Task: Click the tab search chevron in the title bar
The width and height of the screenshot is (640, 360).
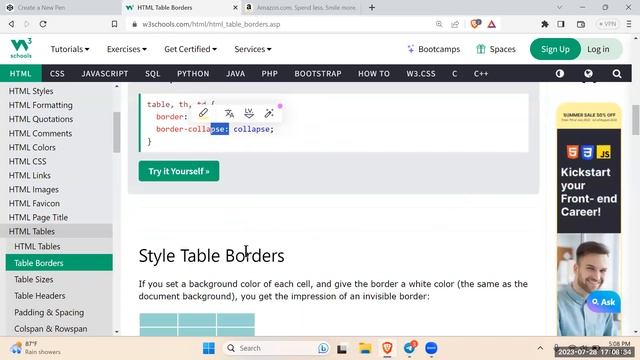Action: (559, 7)
